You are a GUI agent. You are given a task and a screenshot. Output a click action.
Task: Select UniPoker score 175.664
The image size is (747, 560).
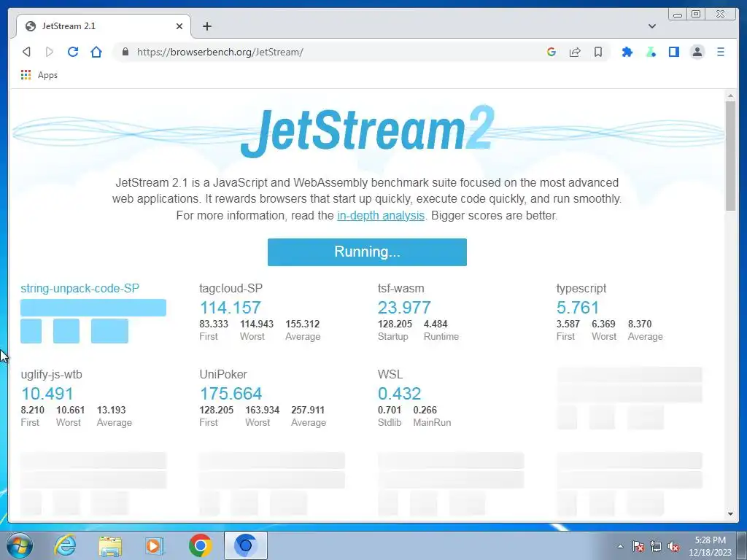pyautogui.click(x=231, y=394)
